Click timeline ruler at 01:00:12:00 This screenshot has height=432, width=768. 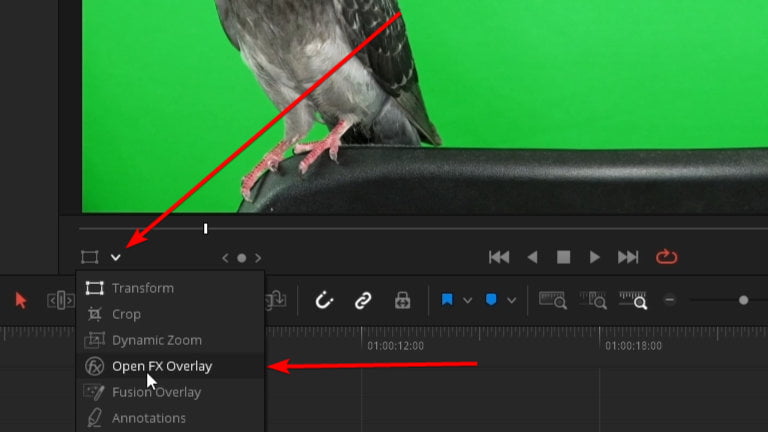[396, 346]
